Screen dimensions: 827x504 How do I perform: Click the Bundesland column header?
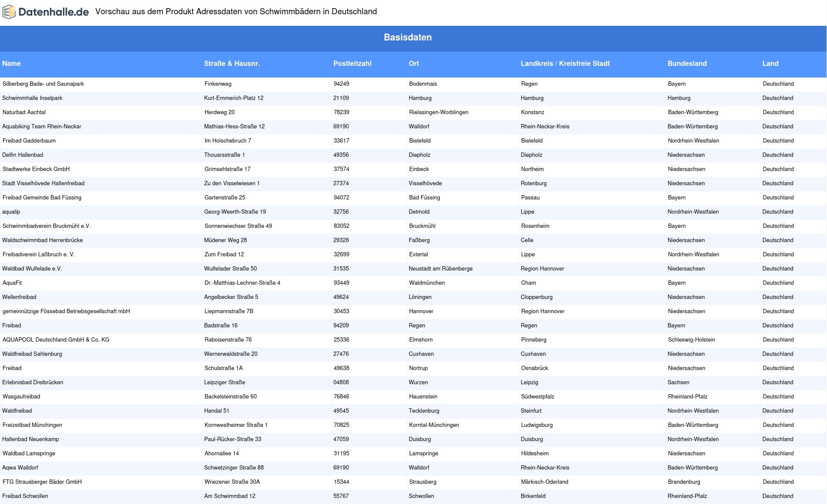click(x=687, y=64)
